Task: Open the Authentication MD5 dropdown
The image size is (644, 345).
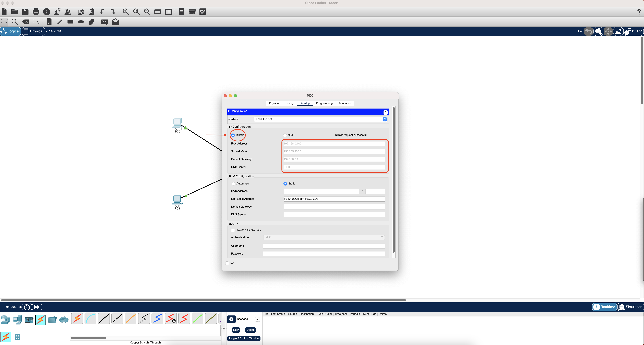Action: tap(324, 237)
